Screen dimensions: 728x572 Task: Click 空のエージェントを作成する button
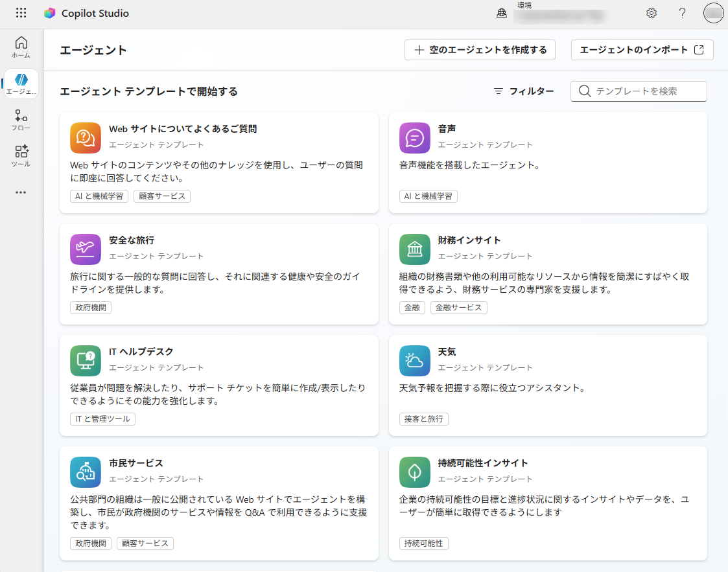pos(480,50)
